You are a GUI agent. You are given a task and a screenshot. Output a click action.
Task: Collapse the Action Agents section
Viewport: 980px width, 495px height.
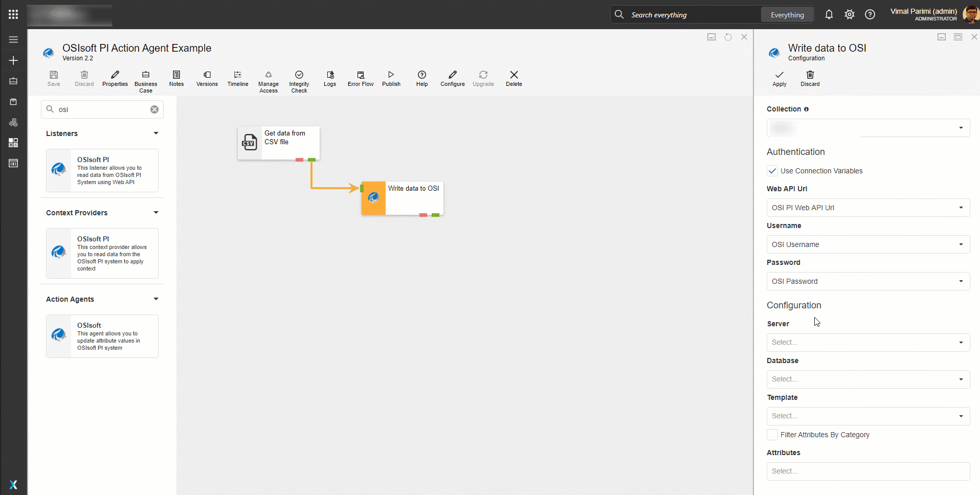pyautogui.click(x=155, y=299)
